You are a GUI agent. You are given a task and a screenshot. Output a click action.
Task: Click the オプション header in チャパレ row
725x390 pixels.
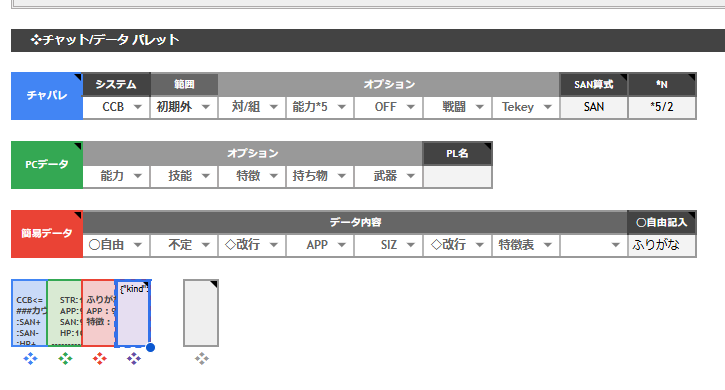click(389, 84)
